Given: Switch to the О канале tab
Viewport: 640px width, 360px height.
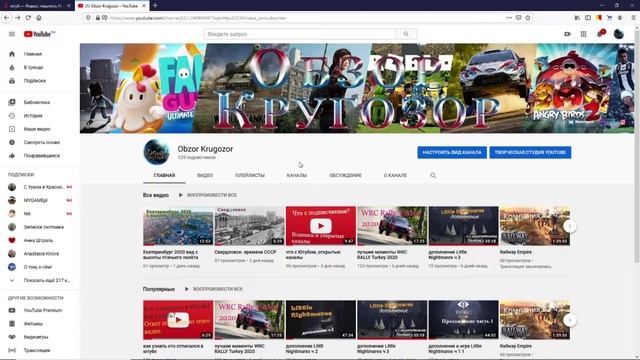Looking at the screenshot, I should (395, 175).
